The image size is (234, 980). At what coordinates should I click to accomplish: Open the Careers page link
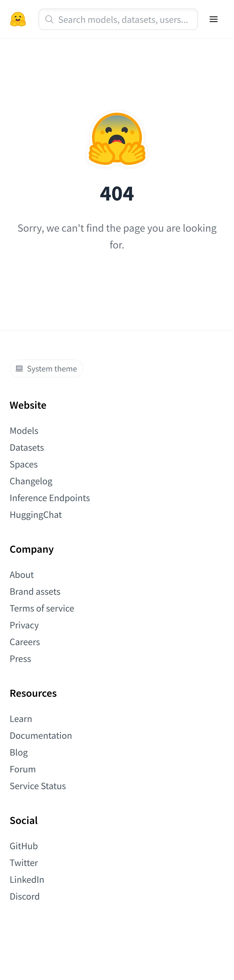pyautogui.click(x=25, y=641)
